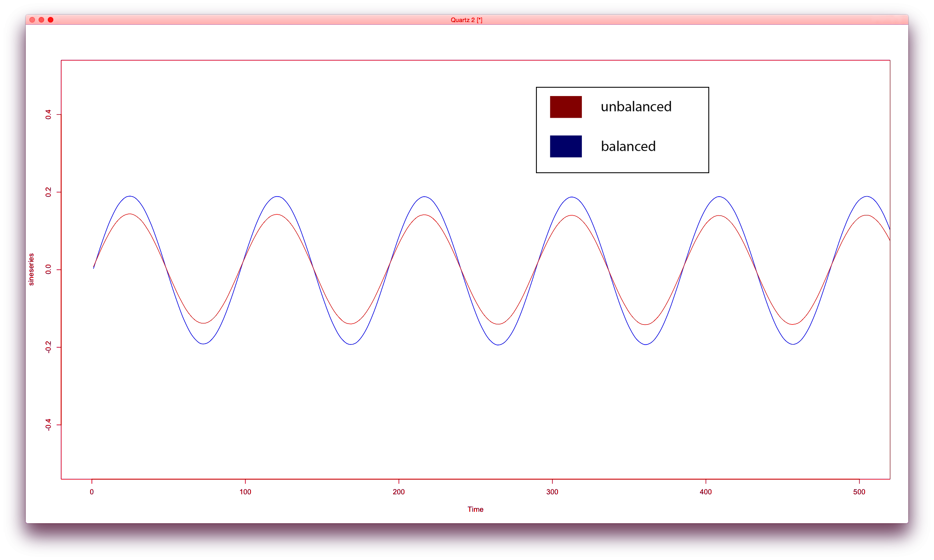This screenshot has width=934, height=560.
Task: Click the green zoom button
Action: coord(51,20)
